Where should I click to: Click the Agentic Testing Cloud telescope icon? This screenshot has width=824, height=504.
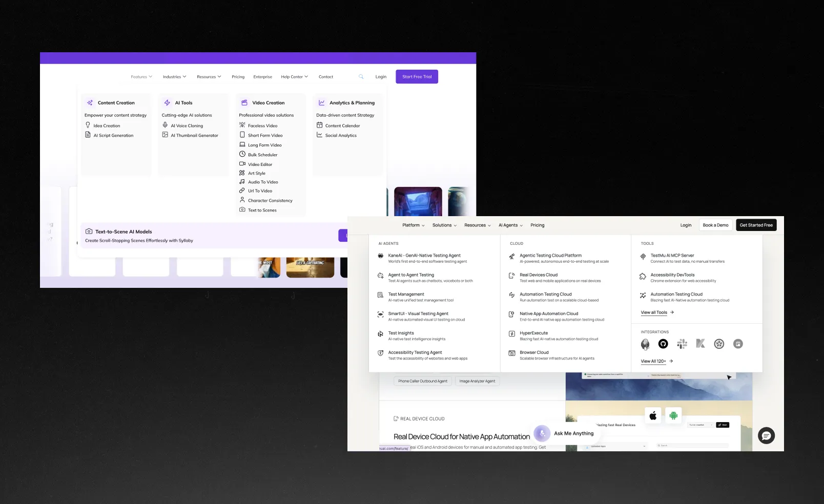click(511, 257)
